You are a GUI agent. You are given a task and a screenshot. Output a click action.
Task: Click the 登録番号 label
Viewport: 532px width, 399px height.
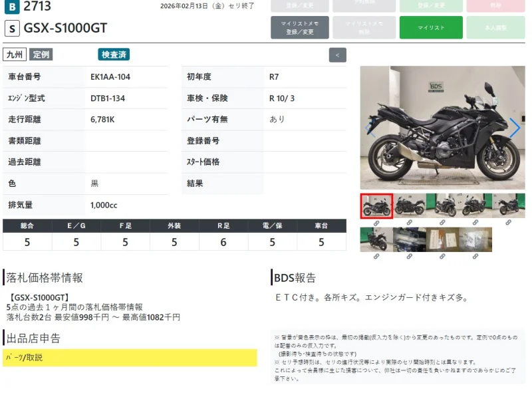(203, 140)
